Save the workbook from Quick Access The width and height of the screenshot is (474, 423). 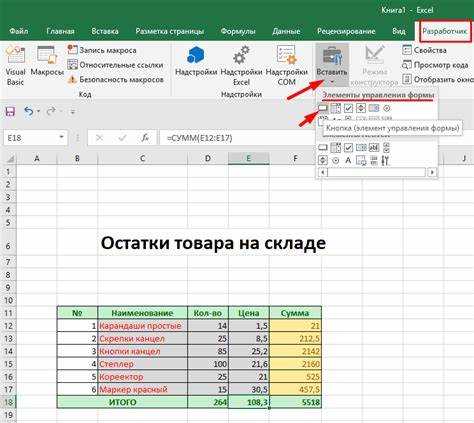tap(10, 111)
